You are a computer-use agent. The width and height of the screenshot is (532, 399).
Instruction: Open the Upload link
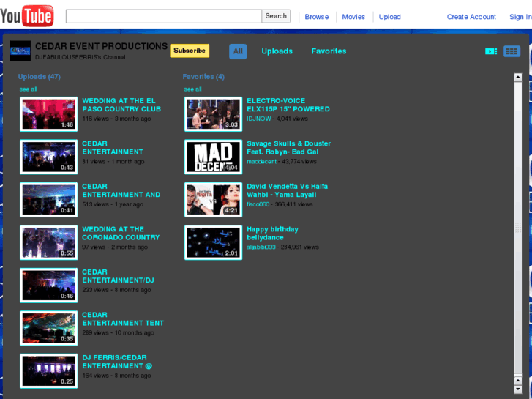click(389, 17)
